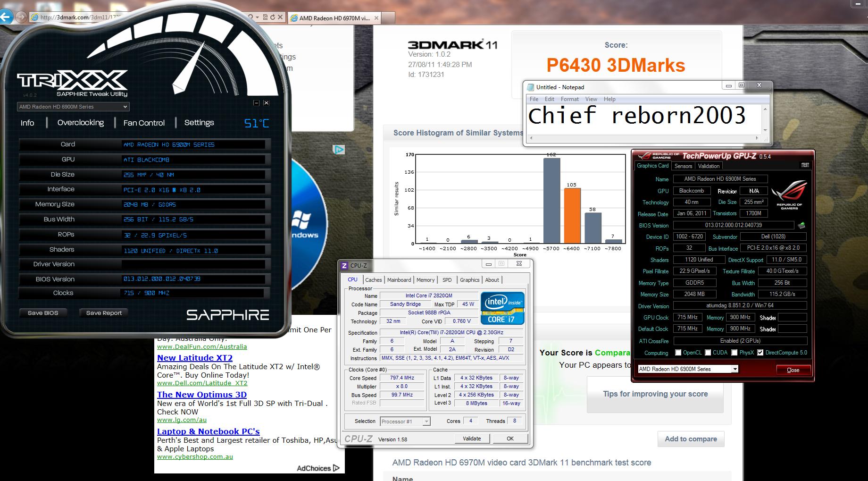Screen dimensions: 868x481
Task: Open the Graphics tab in CPU-Z
Action: point(469,280)
